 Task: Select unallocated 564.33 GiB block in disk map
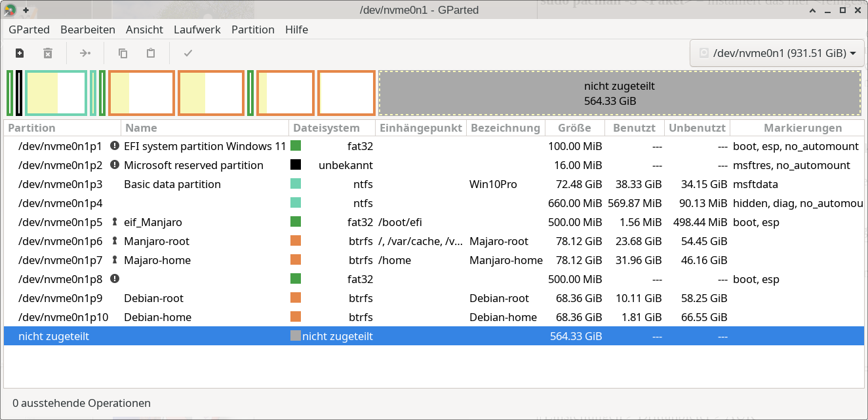point(620,93)
